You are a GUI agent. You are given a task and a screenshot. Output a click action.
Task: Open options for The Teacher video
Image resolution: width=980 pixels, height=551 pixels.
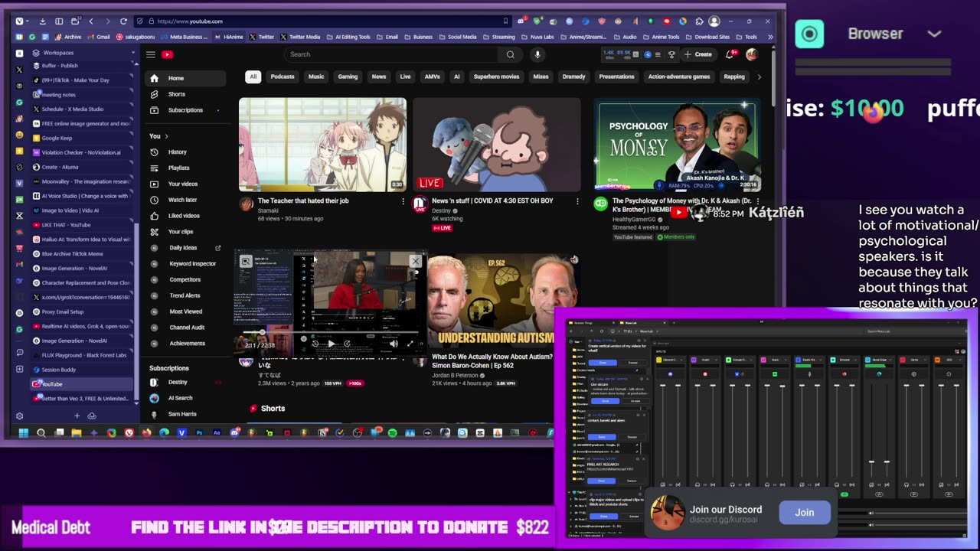tap(403, 201)
